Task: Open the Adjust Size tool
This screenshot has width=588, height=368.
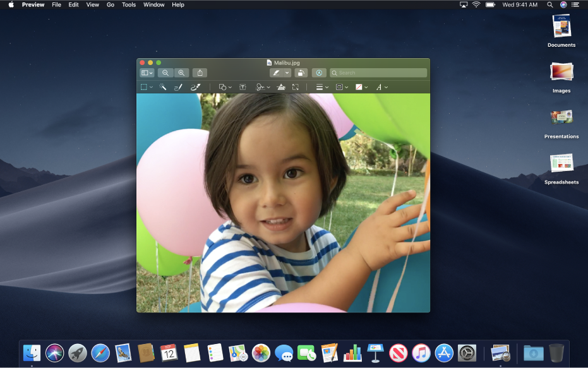Action: pos(296,87)
